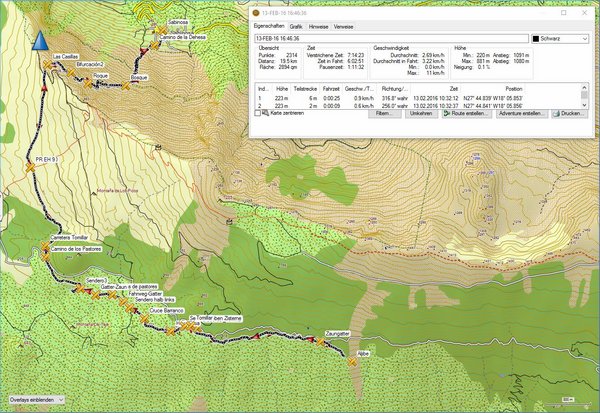Select the Aljibe waypoint marker
Image resolution: width=600 pixels, height=413 pixels.
pyautogui.click(x=351, y=363)
